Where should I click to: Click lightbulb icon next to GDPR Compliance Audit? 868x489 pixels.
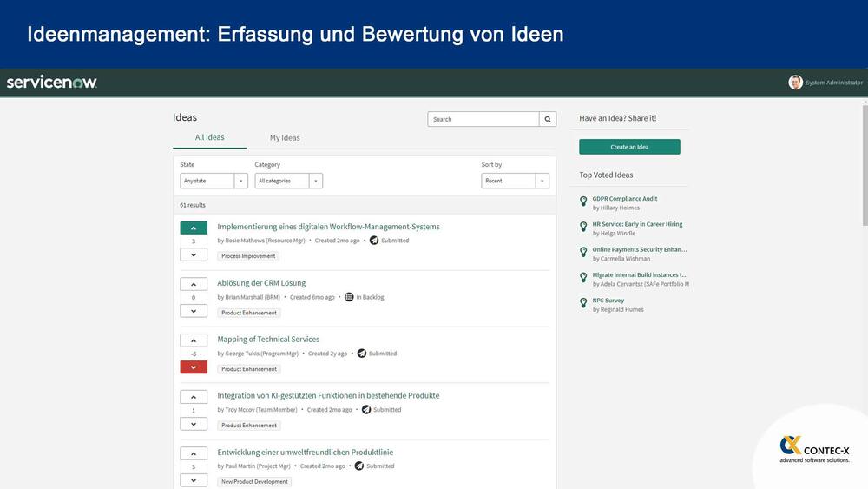[x=583, y=202]
